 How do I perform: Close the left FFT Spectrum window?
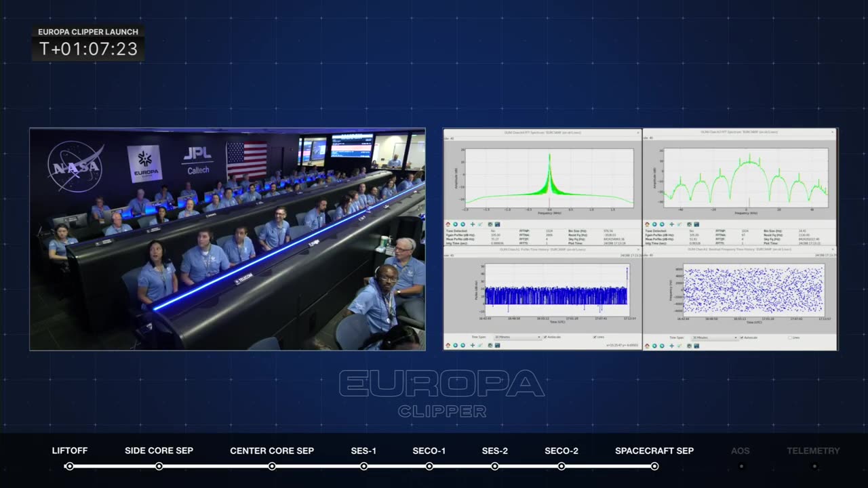click(x=638, y=132)
